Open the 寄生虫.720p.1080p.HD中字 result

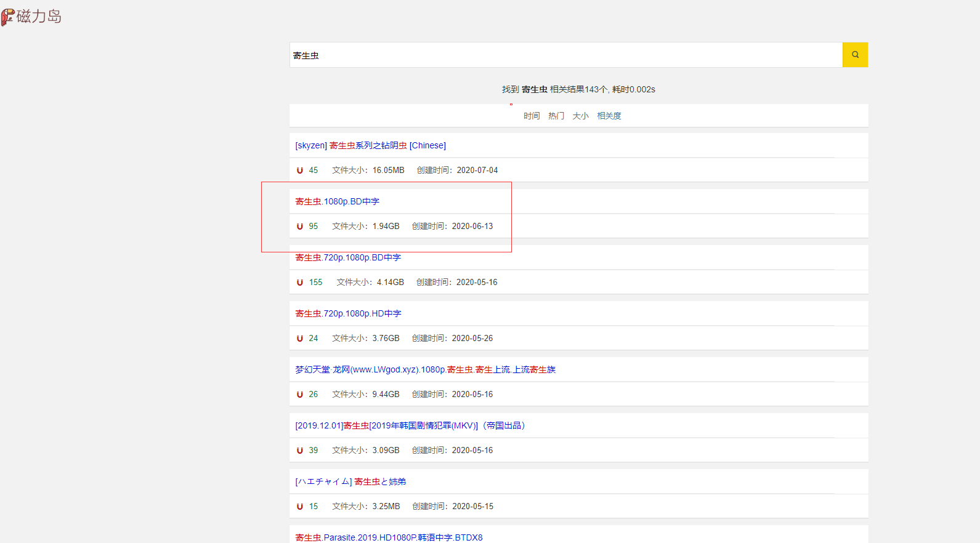click(348, 313)
